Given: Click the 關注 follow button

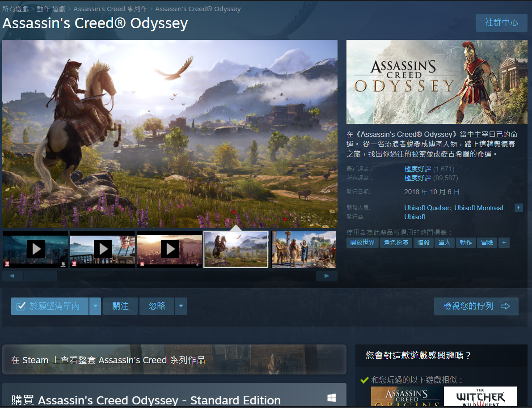Looking at the screenshot, I should pos(120,306).
